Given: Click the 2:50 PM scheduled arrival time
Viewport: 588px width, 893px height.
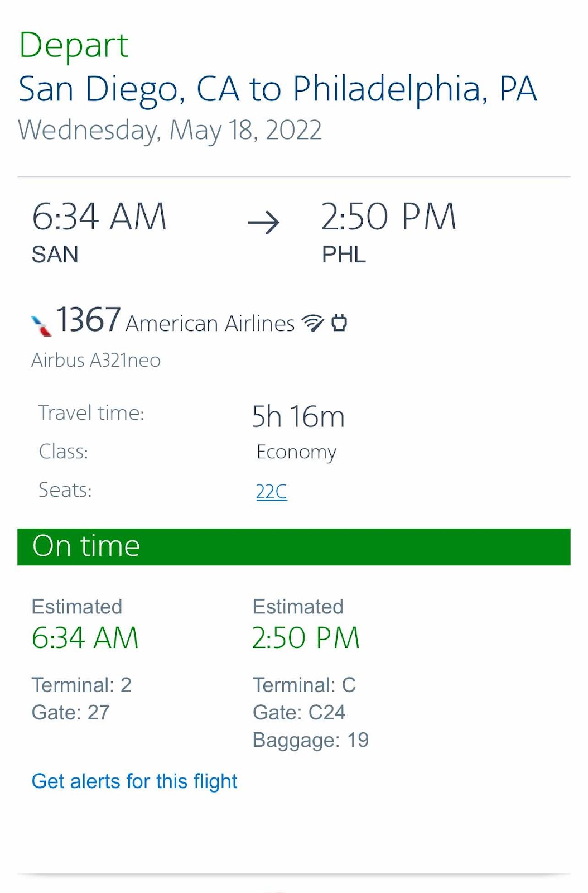Looking at the screenshot, I should coord(389,217).
